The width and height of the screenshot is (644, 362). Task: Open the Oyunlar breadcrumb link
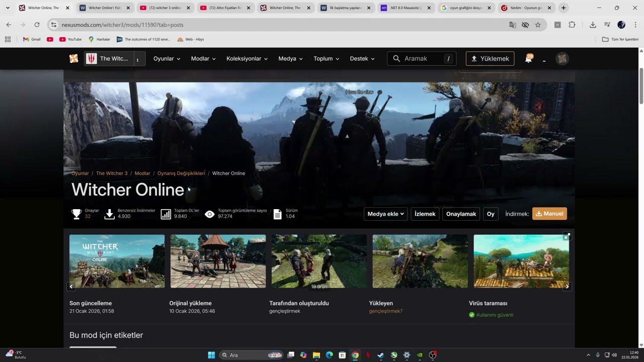(x=80, y=173)
